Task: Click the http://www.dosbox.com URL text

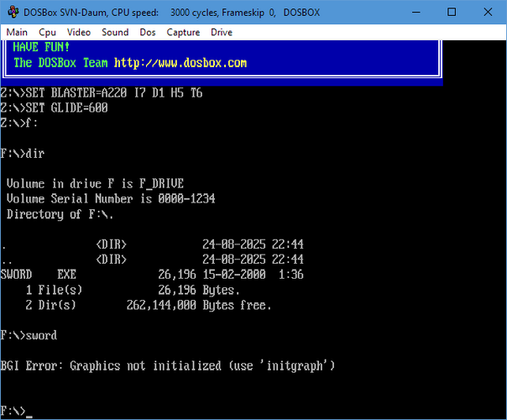Action: (x=180, y=62)
